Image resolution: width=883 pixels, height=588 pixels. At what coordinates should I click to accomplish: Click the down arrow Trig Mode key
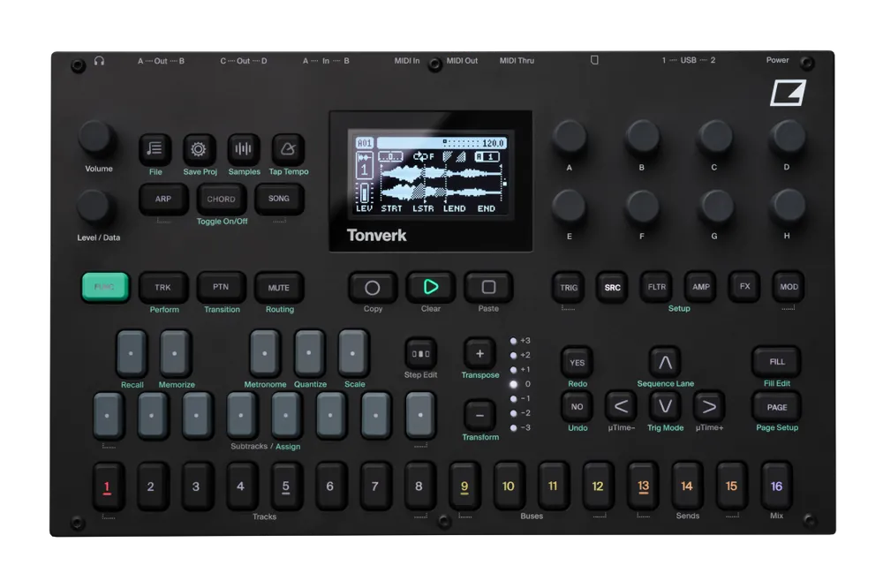(665, 407)
